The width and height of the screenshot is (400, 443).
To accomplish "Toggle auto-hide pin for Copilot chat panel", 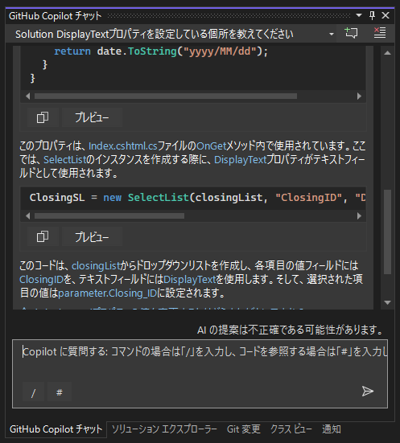I will pyautogui.click(x=372, y=15).
